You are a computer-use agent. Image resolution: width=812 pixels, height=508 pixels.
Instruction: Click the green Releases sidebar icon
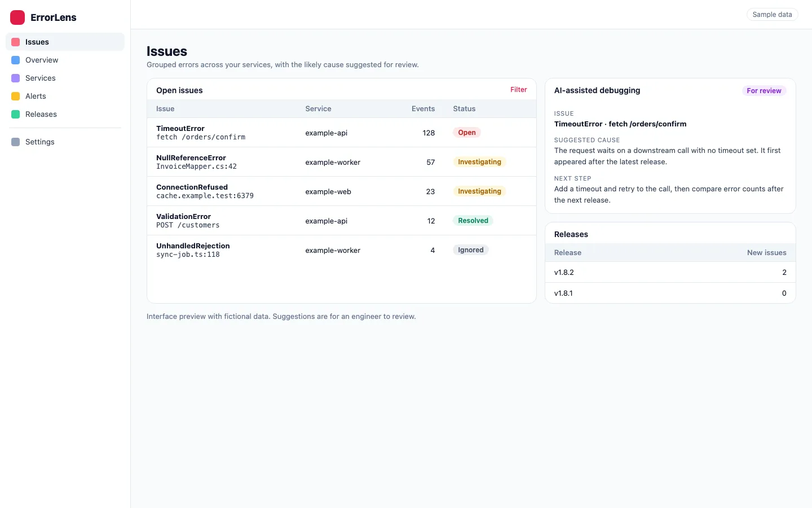click(x=16, y=114)
